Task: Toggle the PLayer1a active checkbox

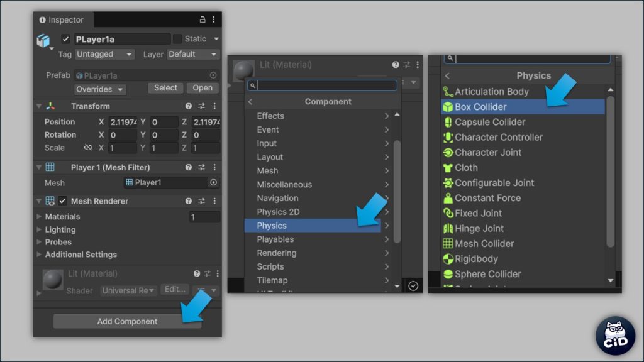Action: pos(65,39)
